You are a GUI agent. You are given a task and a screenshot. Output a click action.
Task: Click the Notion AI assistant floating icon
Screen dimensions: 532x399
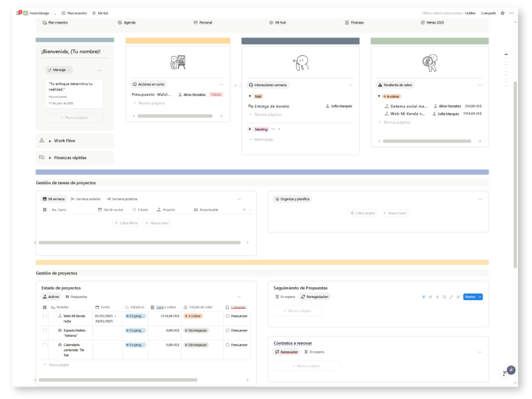click(511, 370)
